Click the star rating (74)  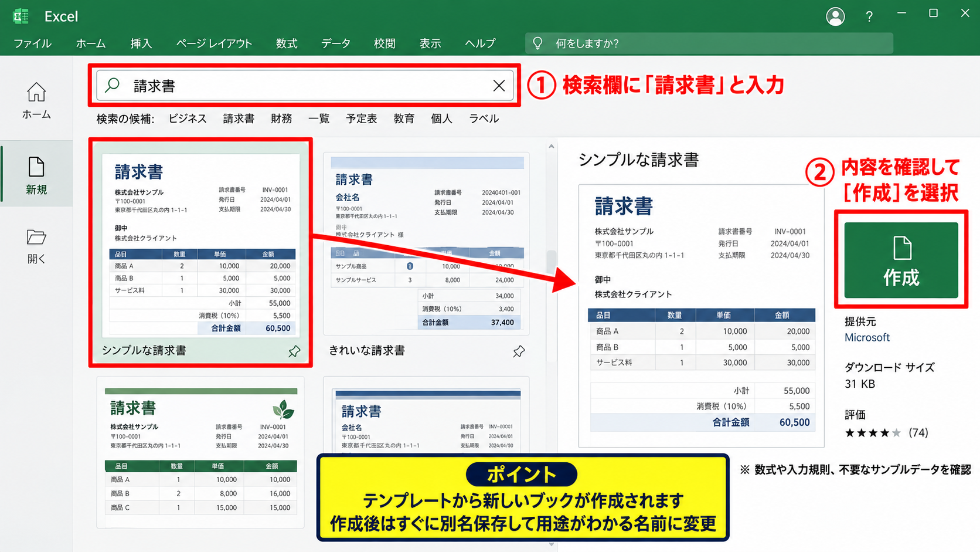tap(886, 433)
